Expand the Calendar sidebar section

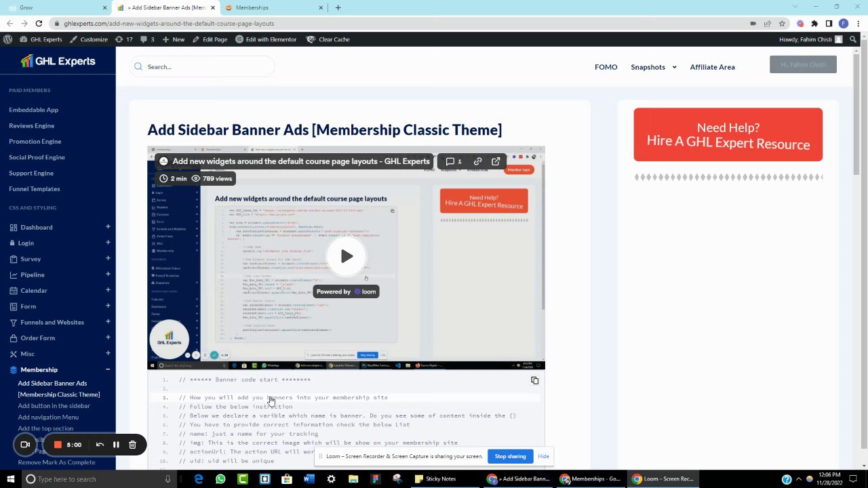[108, 290]
